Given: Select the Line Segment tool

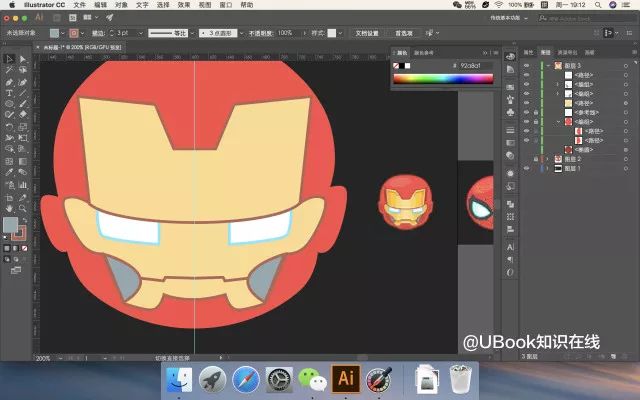Looking at the screenshot, I should coord(22,93).
